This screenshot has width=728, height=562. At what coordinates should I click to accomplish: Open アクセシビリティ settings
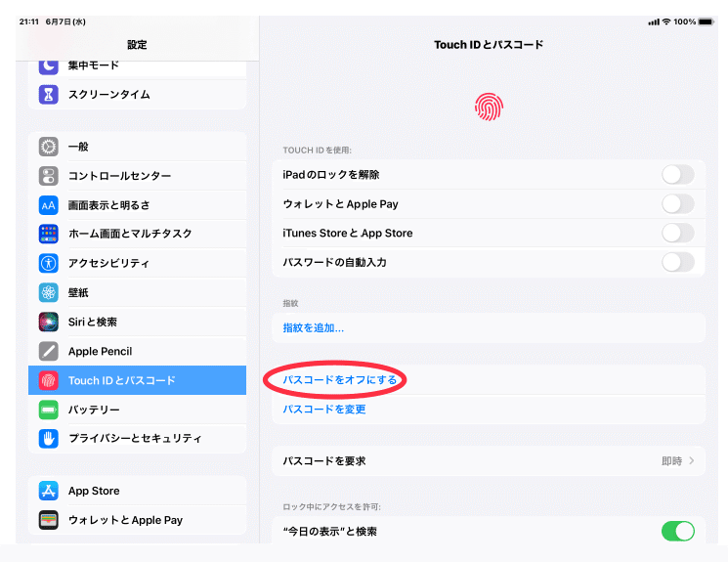coord(138,263)
